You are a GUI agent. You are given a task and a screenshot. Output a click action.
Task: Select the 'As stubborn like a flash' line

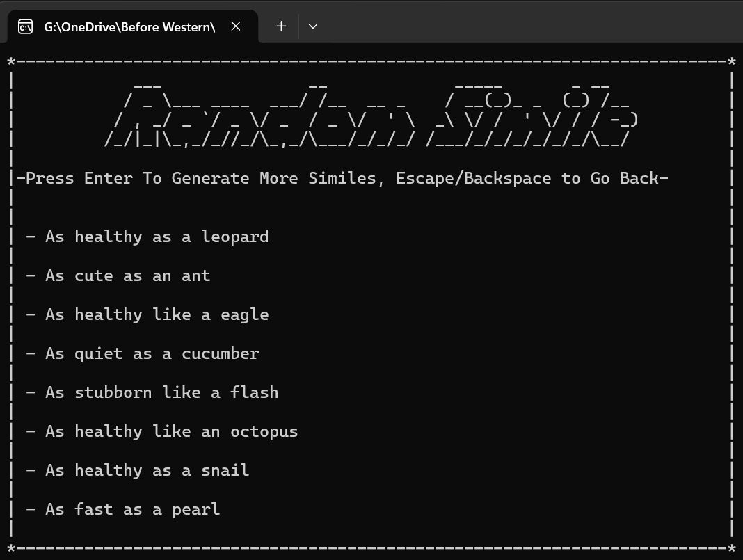[x=161, y=392]
